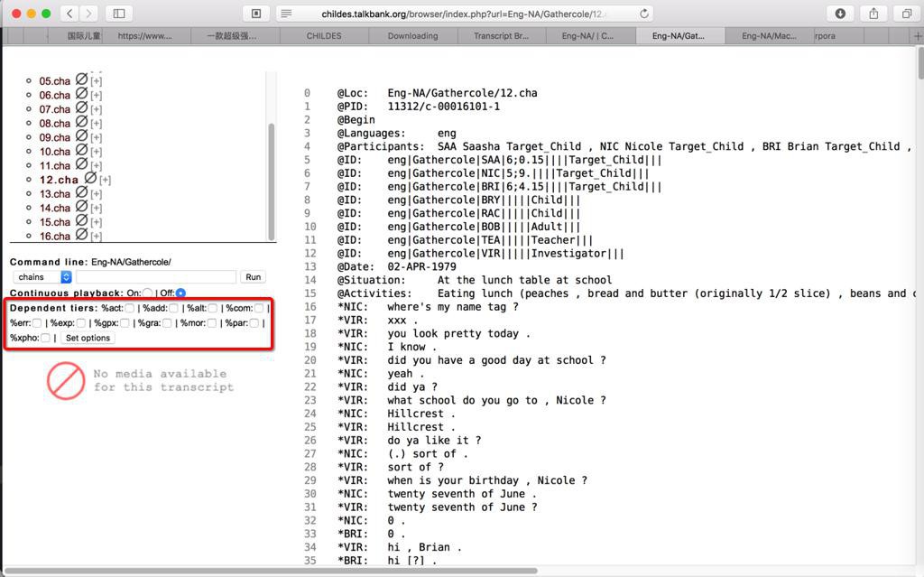Image resolution: width=924 pixels, height=577 pixels.
Task: Click the null-set icon next to 13.cha
Action: tap(81, 193)
